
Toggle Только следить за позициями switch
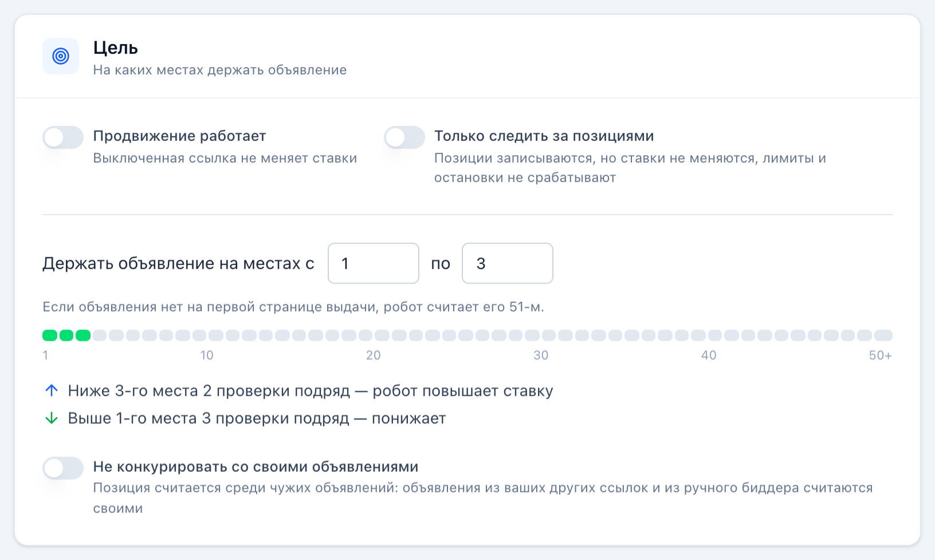(x=404, y=137)
